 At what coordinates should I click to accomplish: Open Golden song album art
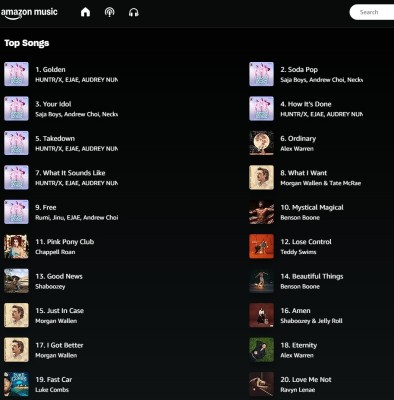(16, 74)
